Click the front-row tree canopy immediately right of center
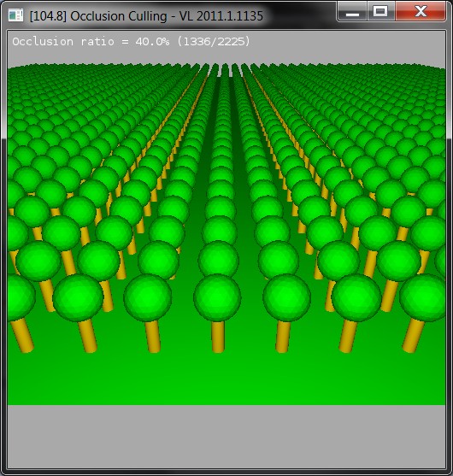Viewport: 453px width, 476px height. coord(286,297)
